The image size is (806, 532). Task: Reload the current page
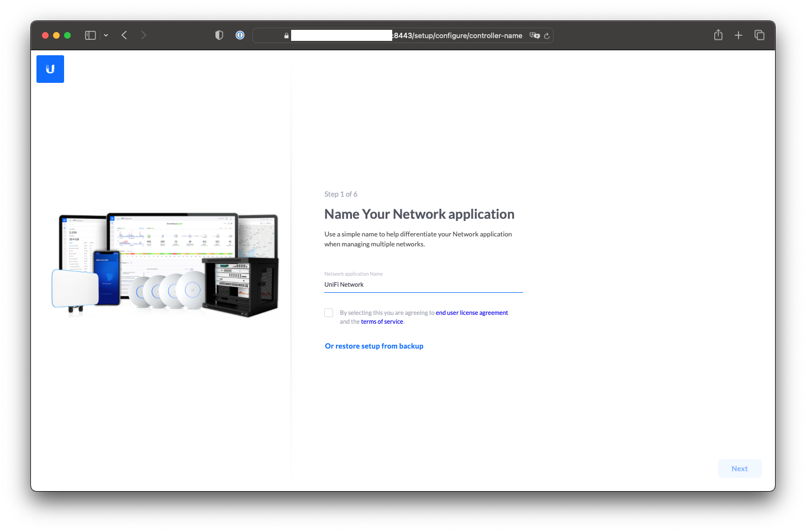coord(547,36)
